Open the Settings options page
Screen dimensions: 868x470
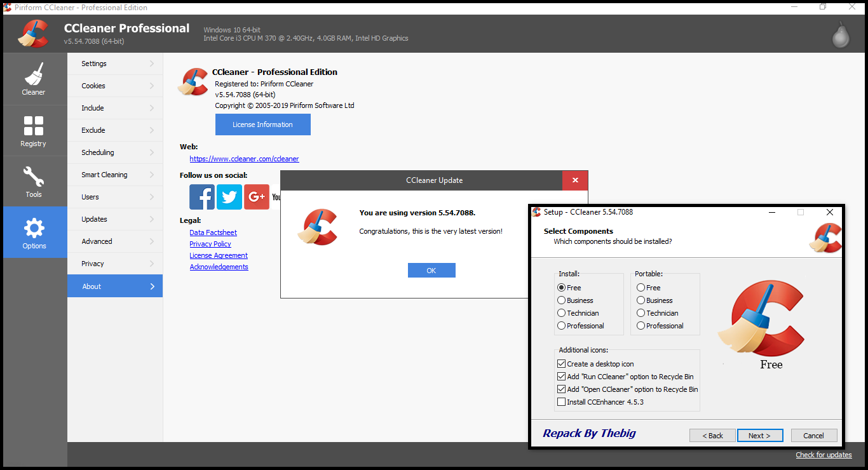pos(115,64)
